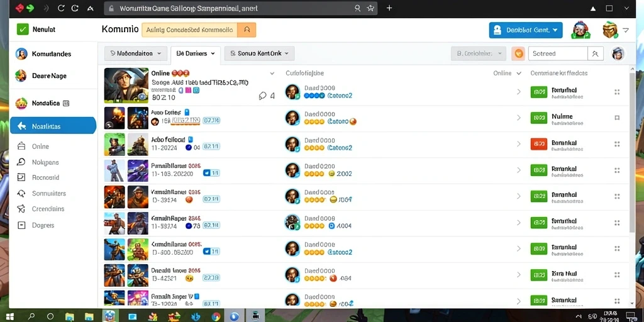Click the red status badge next to Bamankal
This screenshot has width=644, height=322.
[x=539, y=144]
